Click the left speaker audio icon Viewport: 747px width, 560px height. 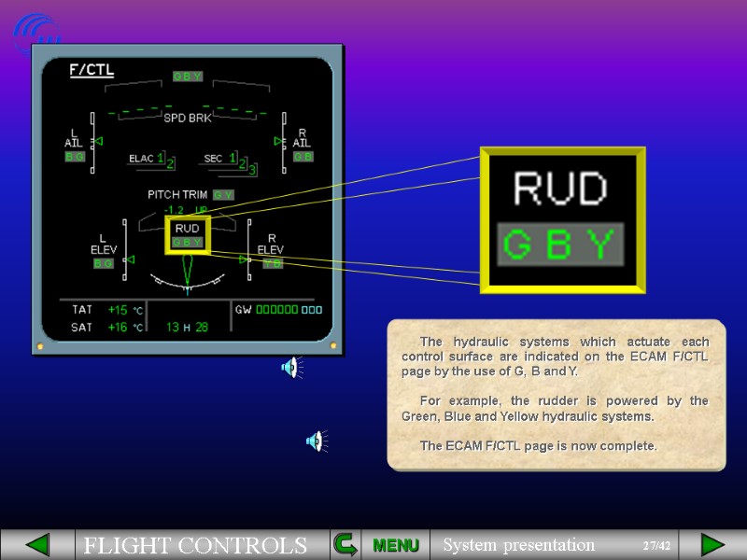point(291,368)
